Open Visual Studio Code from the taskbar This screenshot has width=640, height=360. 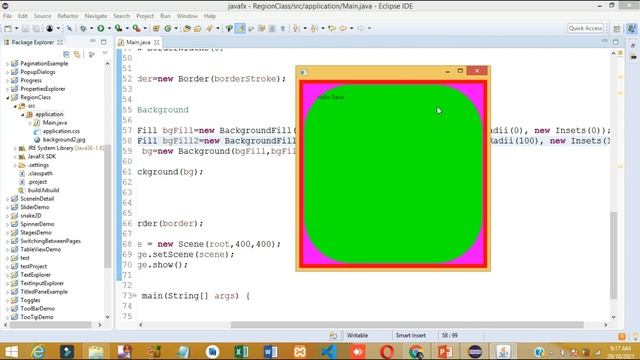tap(329, 351)
